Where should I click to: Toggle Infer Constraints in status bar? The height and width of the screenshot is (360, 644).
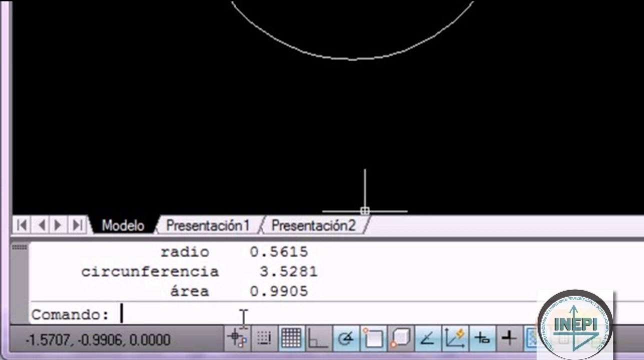(x=237, y=339)
